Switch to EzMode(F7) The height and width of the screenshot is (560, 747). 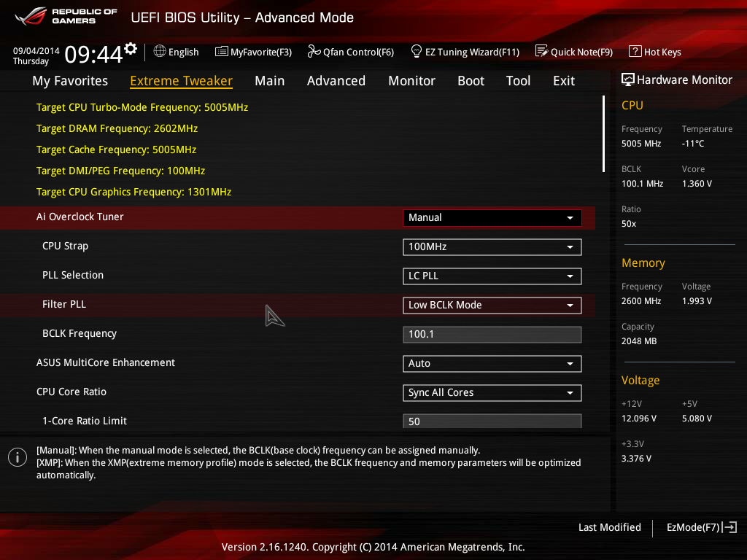pyautogui.click(x=702, y=527)
